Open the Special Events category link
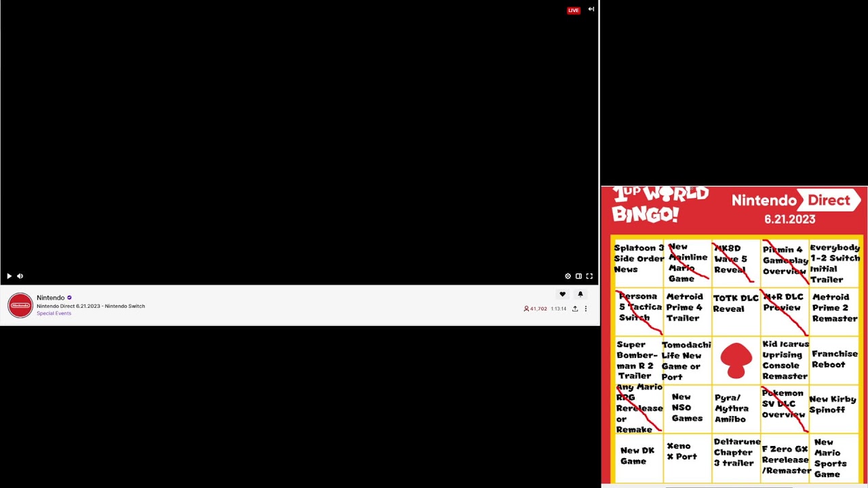This screenshot has width=868, height=488. click(x=54, y=313)
